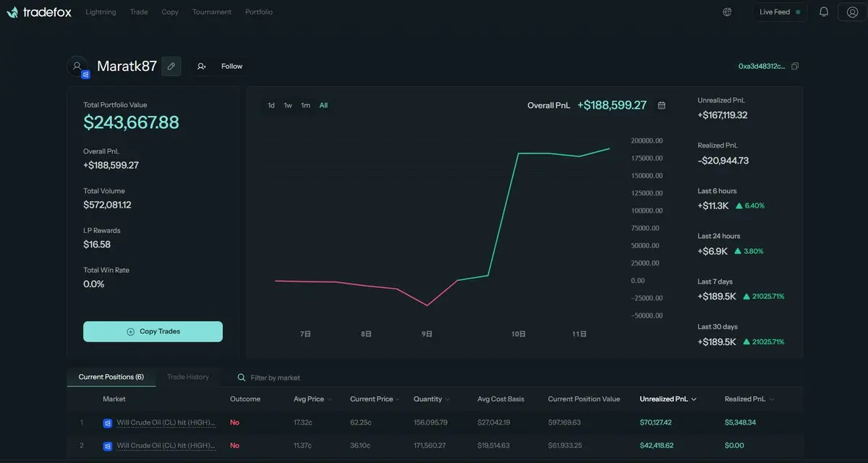
Task: Open the Lightning menu item
Action: 101,12
